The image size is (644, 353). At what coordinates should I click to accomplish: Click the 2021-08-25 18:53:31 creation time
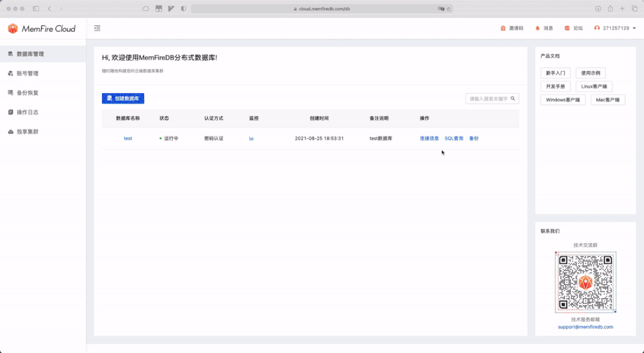pyautogui.click(x=319, y=138)
